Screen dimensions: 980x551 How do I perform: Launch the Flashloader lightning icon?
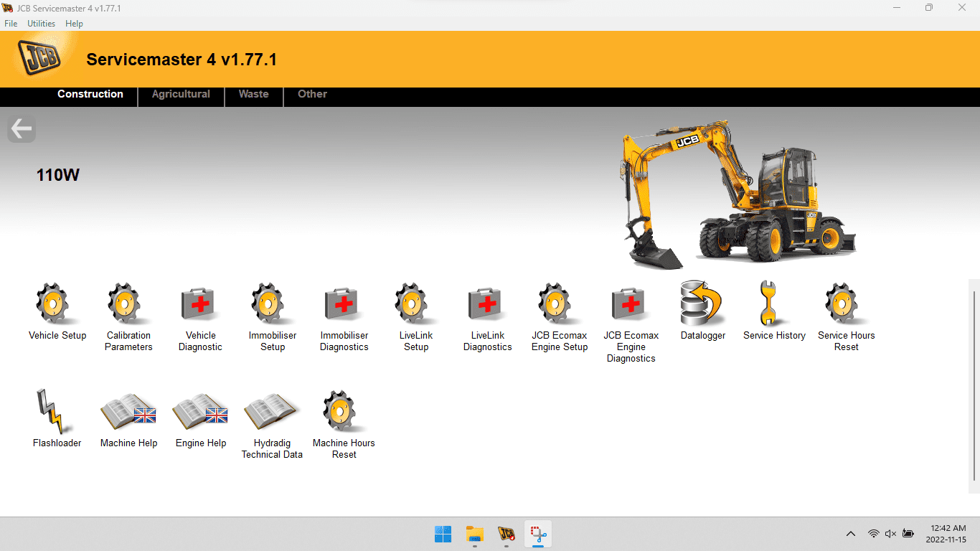(51, 412)
